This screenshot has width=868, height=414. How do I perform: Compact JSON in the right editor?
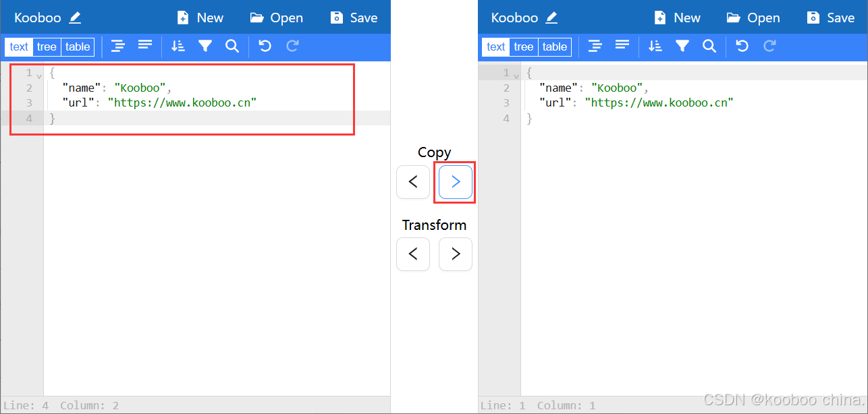[622, 46]
